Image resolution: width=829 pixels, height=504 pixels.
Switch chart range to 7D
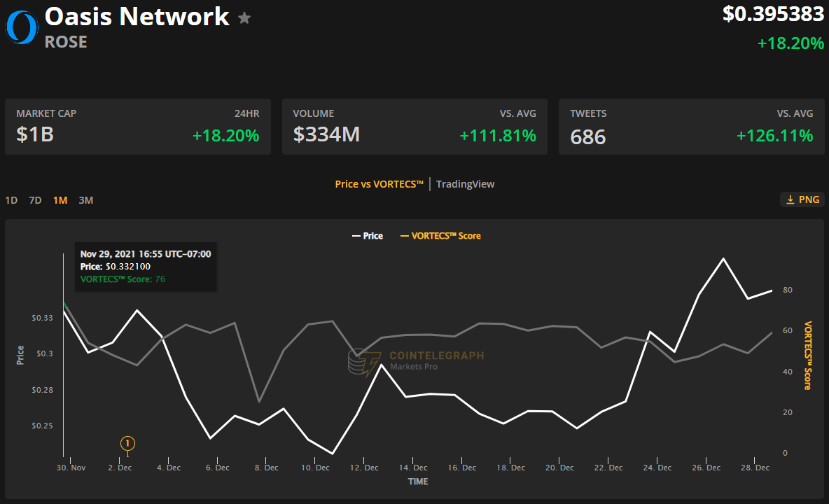35,200
